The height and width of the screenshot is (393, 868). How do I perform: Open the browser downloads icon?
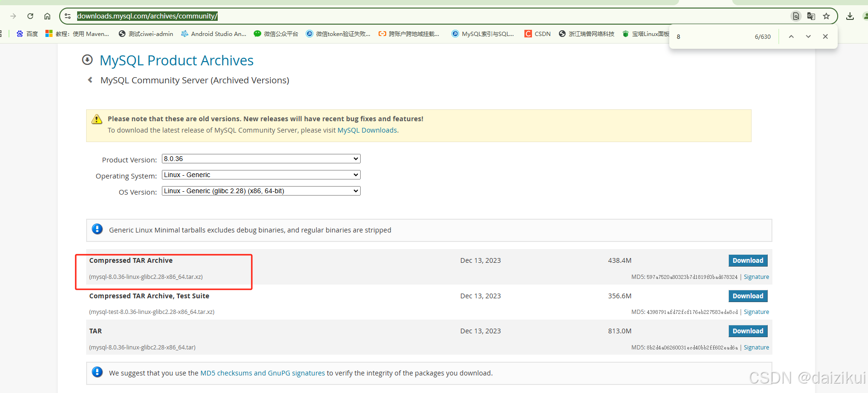tap(850, 16)
